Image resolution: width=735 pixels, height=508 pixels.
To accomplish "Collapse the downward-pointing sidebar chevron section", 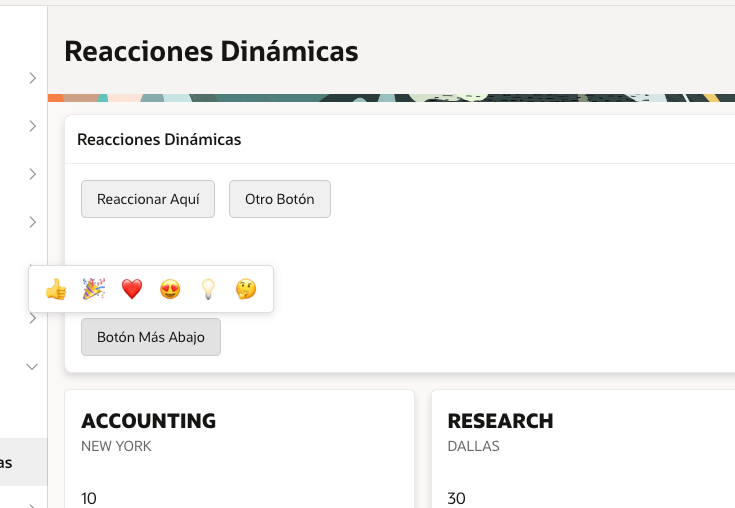I will [x=32, y=367].
